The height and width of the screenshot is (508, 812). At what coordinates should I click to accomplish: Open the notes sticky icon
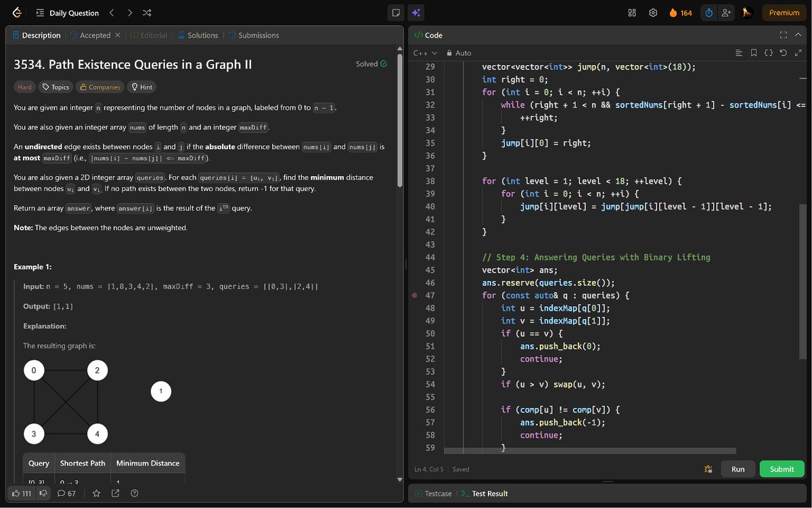(397, 13)
